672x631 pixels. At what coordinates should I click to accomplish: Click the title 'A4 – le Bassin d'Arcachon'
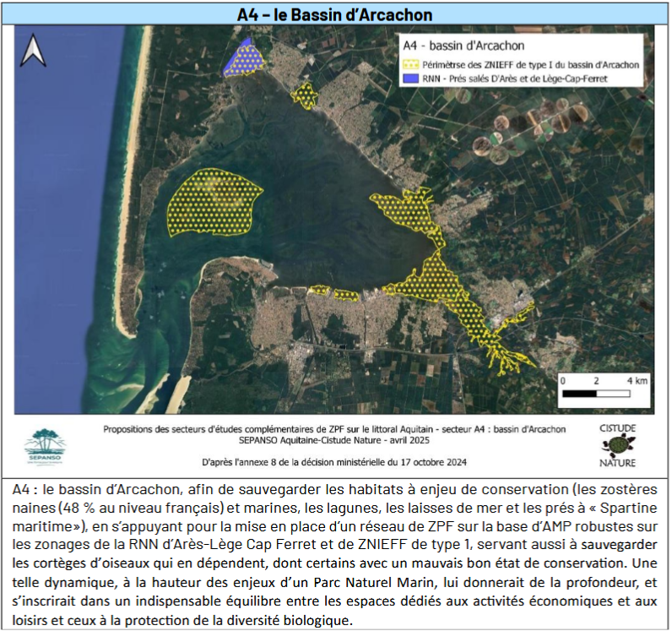[x=334, y=14]
